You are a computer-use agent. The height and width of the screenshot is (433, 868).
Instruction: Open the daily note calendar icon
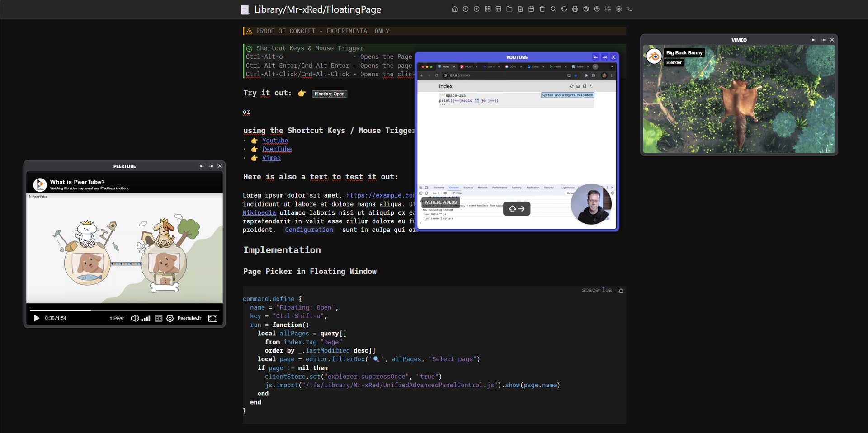[532, 9]
